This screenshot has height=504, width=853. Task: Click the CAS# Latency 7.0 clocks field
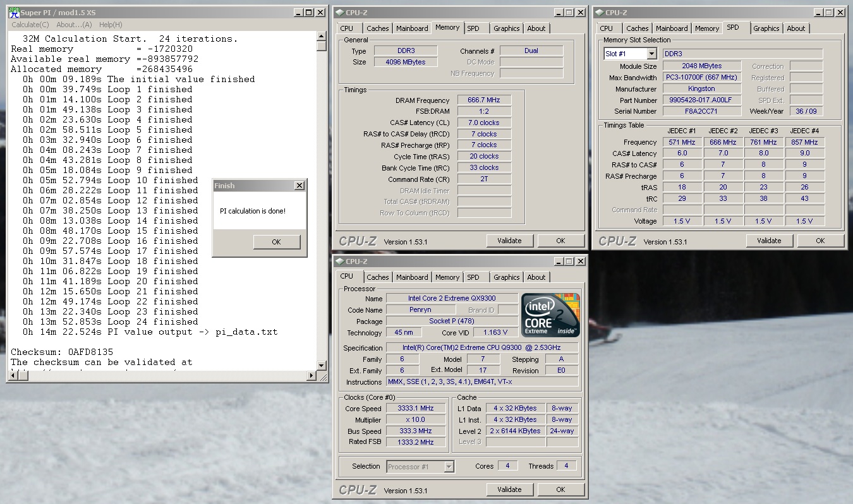tap(483, 123)
